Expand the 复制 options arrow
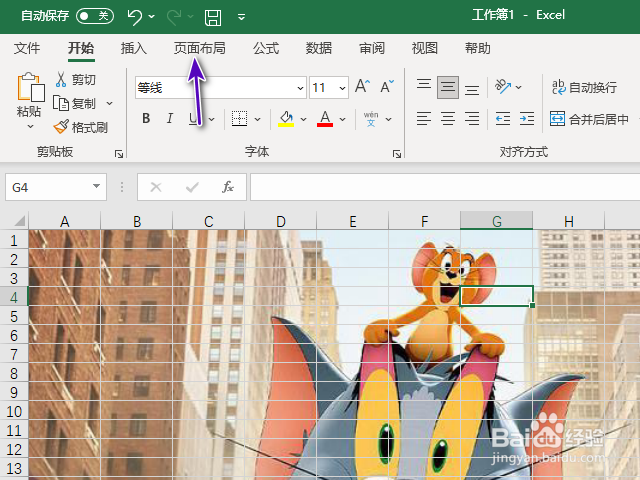This screenshot has width=640, height=480. tap(109, 103)
